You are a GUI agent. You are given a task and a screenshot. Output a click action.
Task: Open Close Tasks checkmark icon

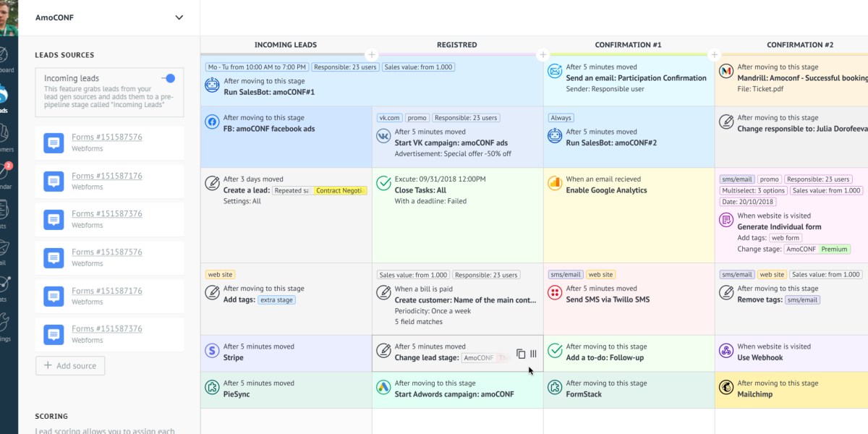tap(383, 184)
